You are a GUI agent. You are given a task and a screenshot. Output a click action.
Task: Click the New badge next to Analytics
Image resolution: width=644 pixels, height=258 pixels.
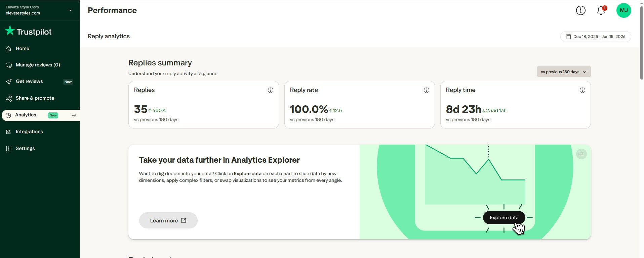(x=53, y=115)
